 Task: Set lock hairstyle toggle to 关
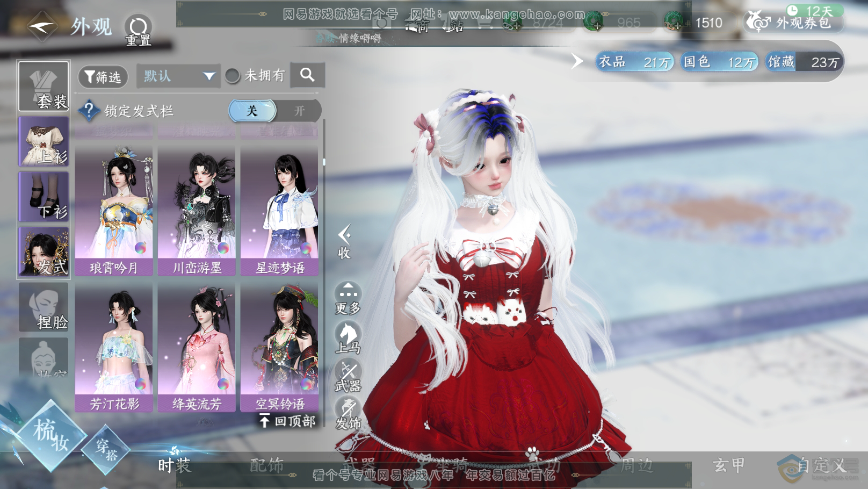tap(252, 111)
